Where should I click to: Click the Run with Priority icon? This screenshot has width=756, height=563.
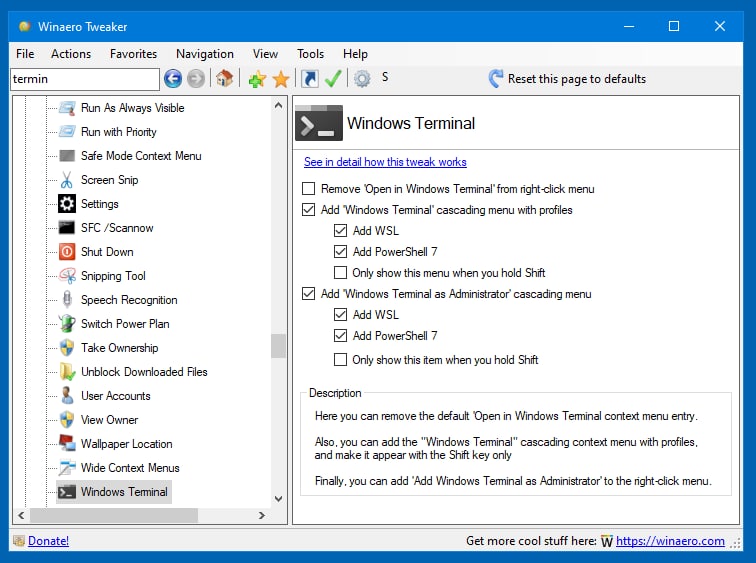point(67,132)
